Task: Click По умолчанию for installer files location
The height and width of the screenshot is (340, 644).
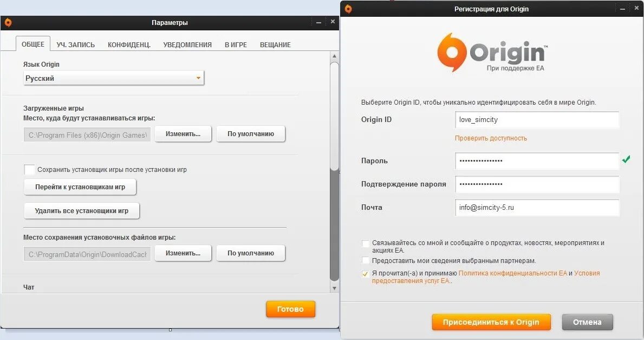Action: [251, 253]
